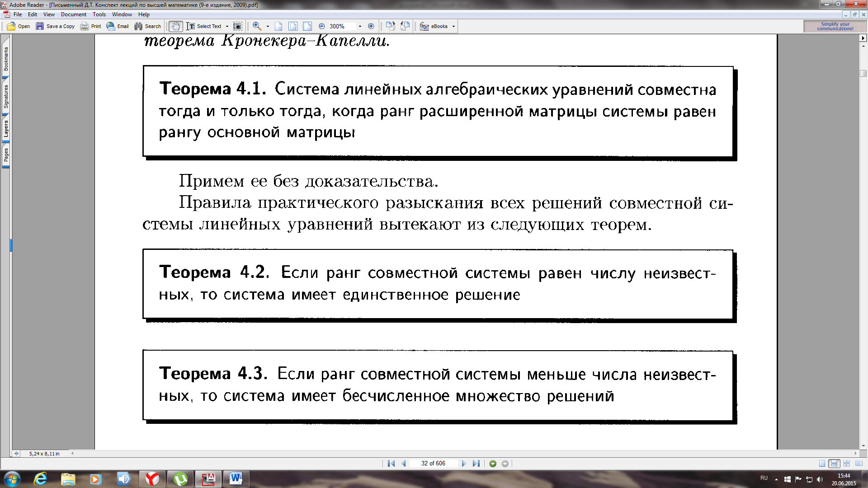The height and width of the screenshot is (488, 868).
Task: Go to the last page button
Action: pyautogui.click(x=476, y=464)
